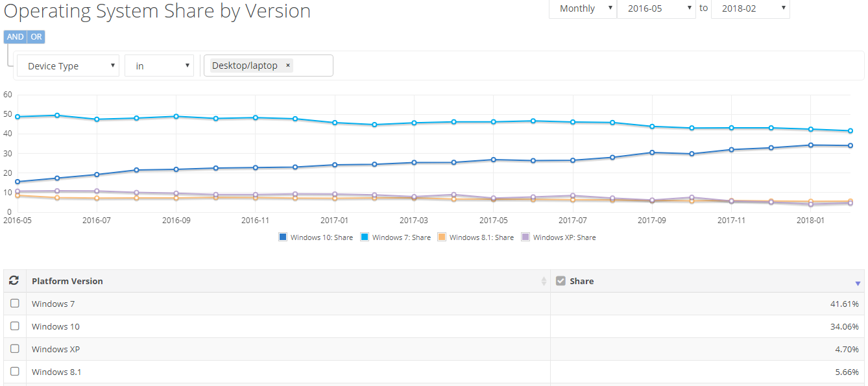Click the 2018-01 x-axis label
This screenshot has height=386, width=868.
(x=811, y=220)
